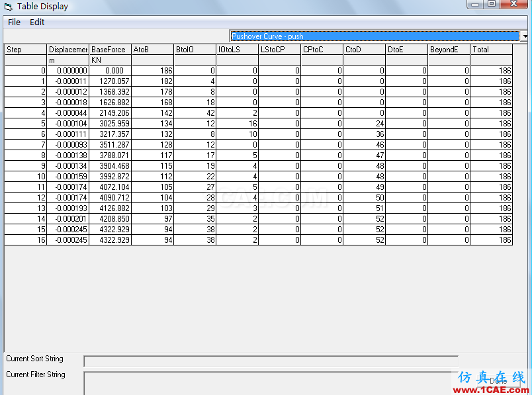Select the base force cell 3904.468
This screenshot has height=395, width=532.
pyautogui.click(x=111, y=165)
